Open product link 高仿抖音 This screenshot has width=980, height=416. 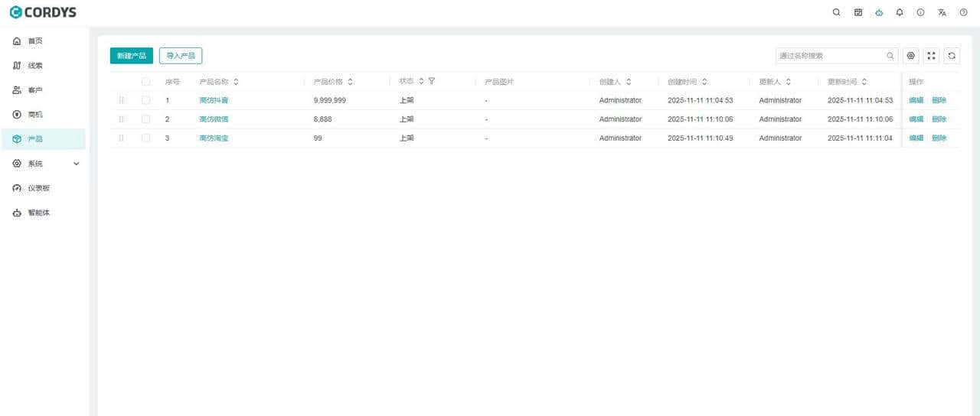(x=214, y=100)
